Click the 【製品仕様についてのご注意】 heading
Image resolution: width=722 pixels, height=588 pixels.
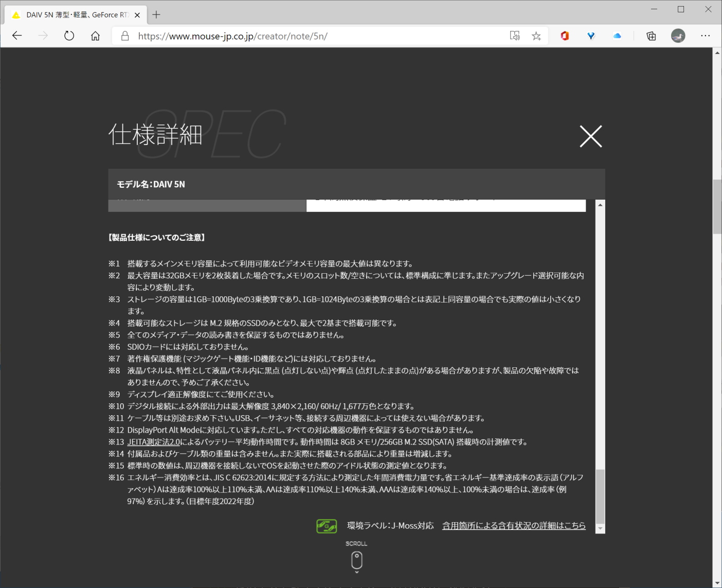pos(157,237)
